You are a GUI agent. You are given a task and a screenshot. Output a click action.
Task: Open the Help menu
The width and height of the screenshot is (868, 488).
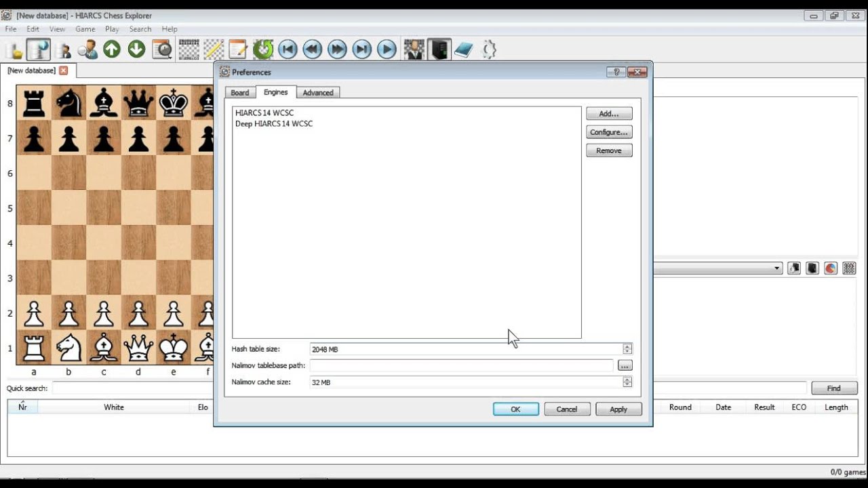tap(170, 29)
